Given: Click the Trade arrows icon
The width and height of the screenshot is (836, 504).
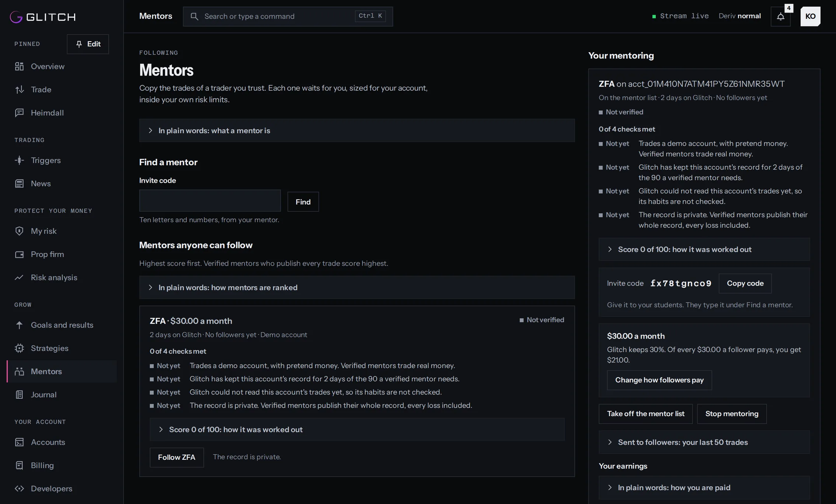Looking at the screenshot, I should 19,90.
